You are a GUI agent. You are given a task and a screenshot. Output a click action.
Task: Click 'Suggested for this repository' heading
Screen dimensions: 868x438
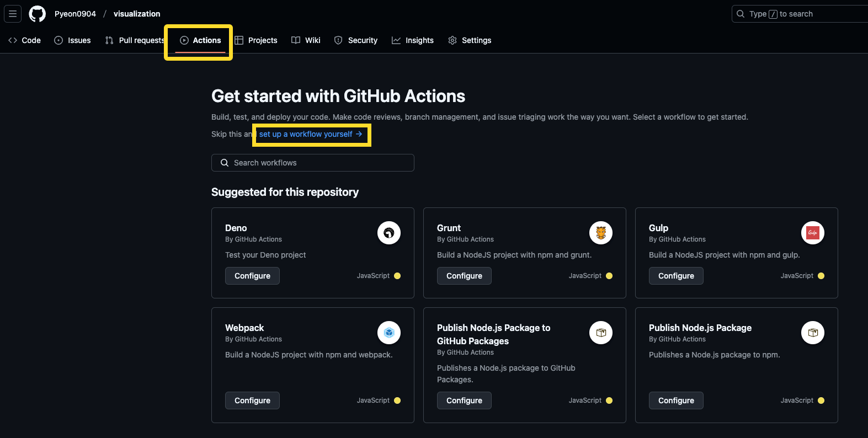pos(285,192)
